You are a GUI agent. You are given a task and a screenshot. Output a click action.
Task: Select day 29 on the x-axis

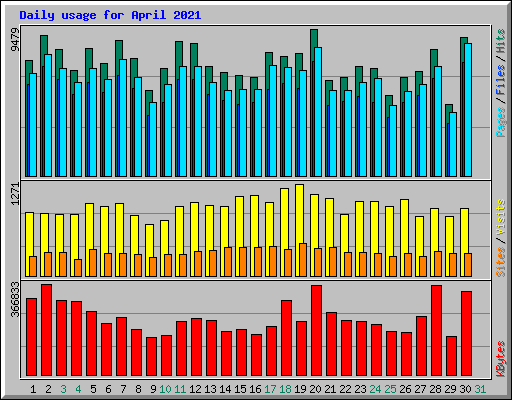tap(450, 389)
